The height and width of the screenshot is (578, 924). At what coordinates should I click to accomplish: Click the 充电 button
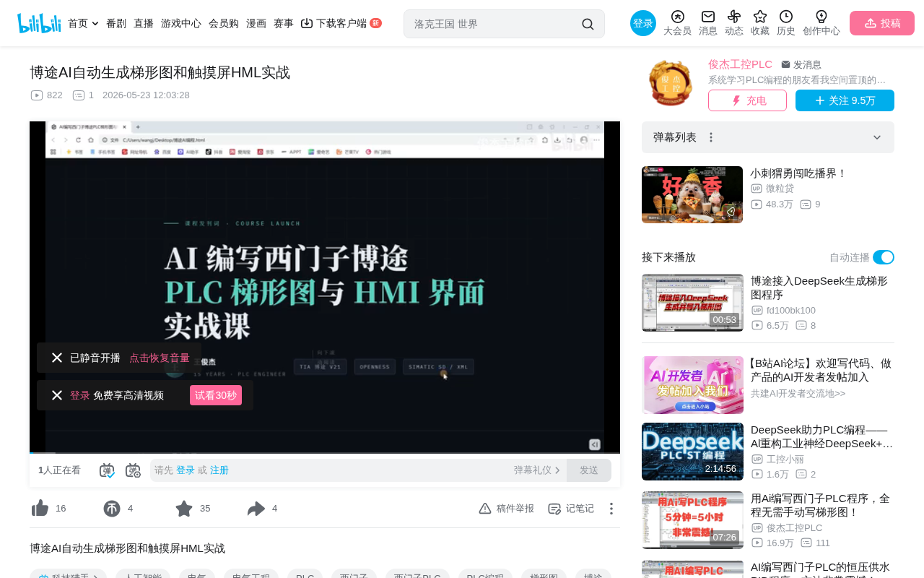coord(747,100)
